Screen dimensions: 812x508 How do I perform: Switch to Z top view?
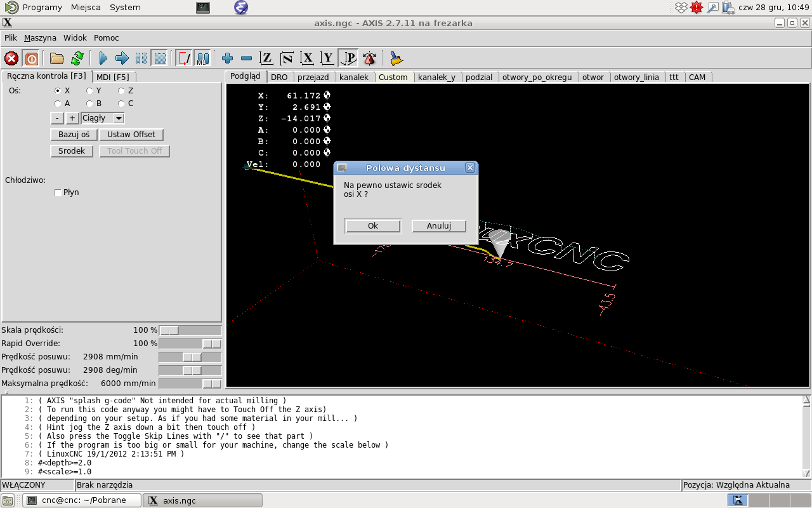coord(267,58)
